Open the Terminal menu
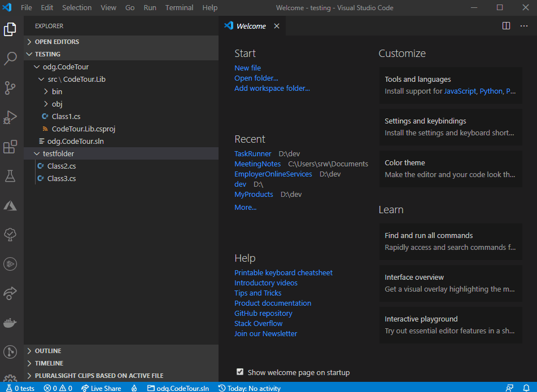The width and height of the screenshot is (537, 392). click(x=179, y=7)
